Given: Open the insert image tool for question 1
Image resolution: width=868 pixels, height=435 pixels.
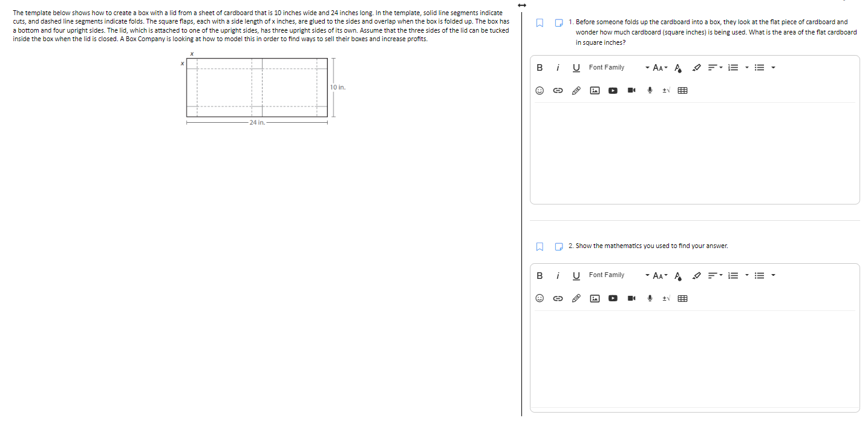Looking at the screenshot, I should click(595, 90).
